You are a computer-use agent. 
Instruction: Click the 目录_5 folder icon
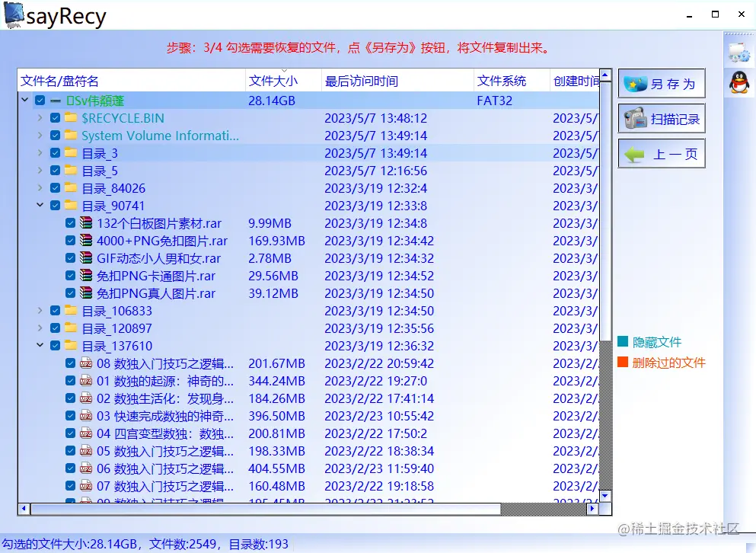[71, 171]
